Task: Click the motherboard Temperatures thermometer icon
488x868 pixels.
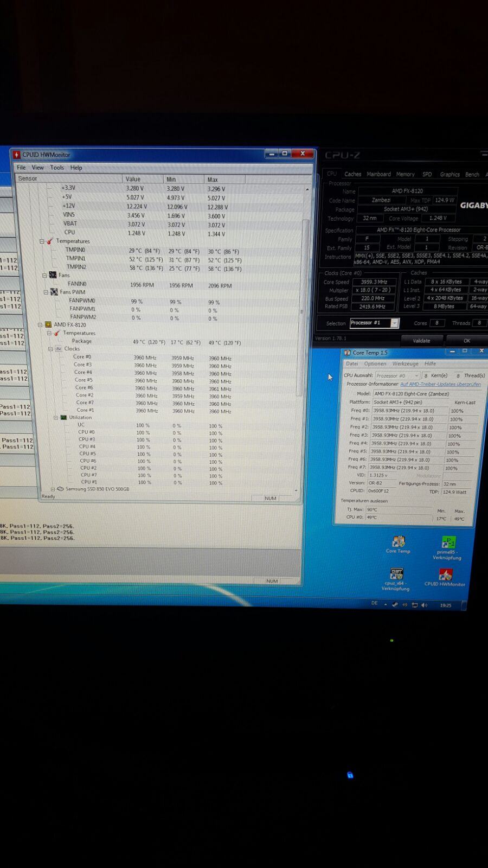Action: (49, 241)
